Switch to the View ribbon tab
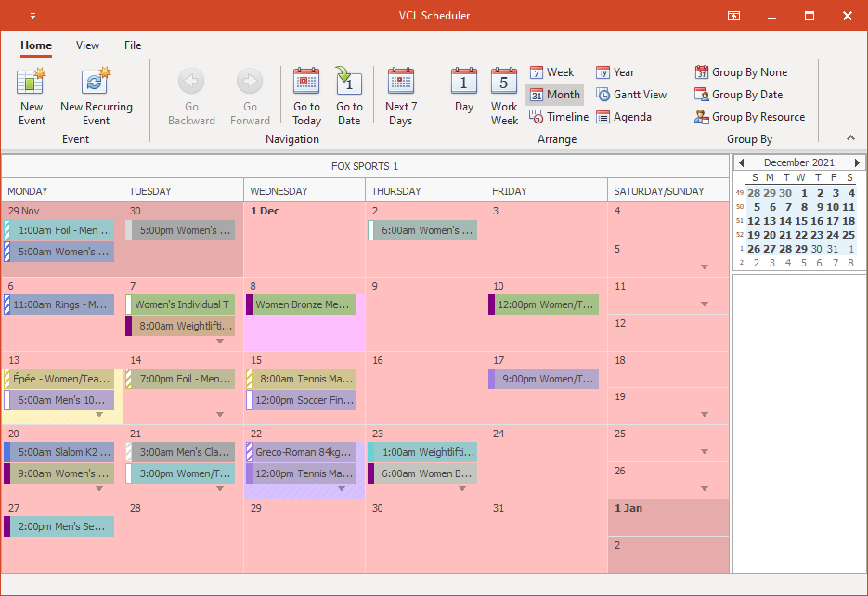868x596 pixels. pos(87,45)
